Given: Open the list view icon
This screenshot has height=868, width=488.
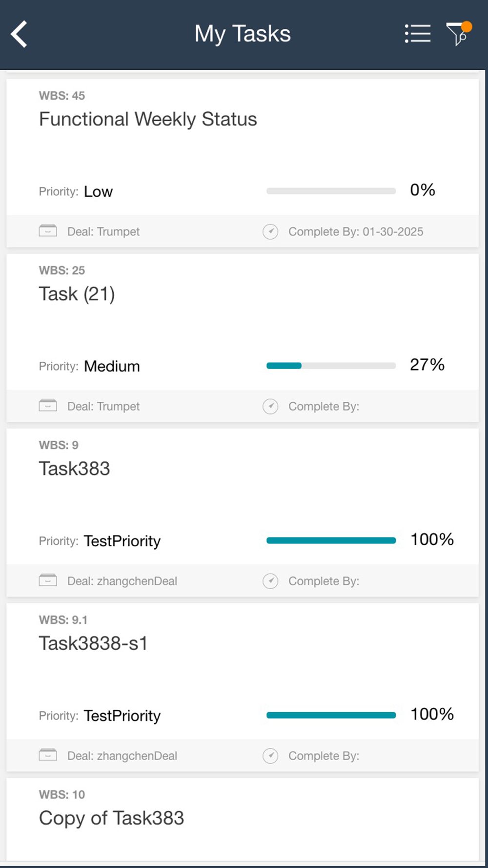Looking at the screenshot, I should (418, 34).
